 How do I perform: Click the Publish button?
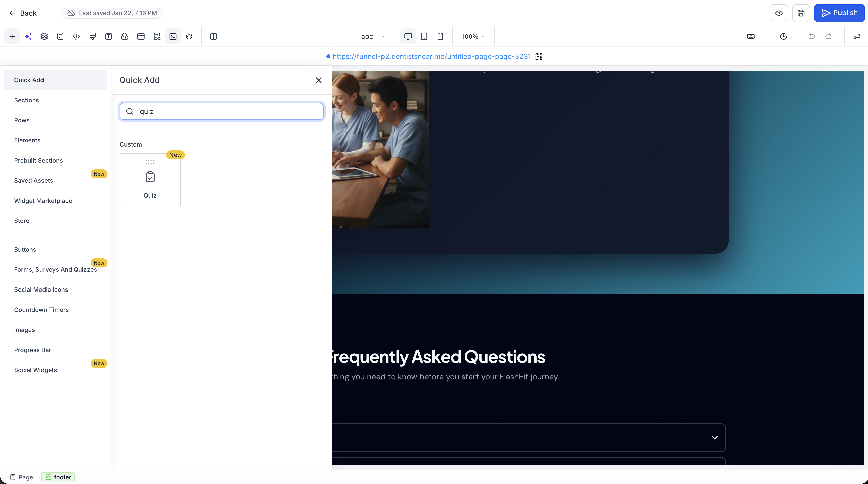click(839, 13)
